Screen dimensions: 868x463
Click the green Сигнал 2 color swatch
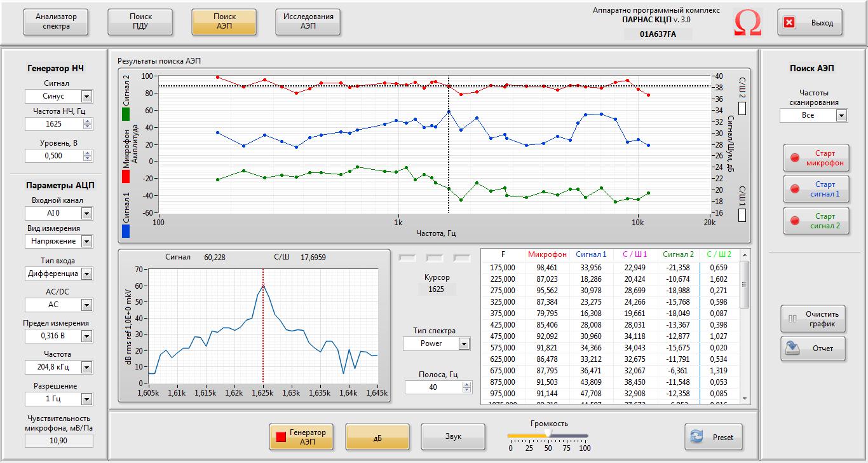[126, 114]
